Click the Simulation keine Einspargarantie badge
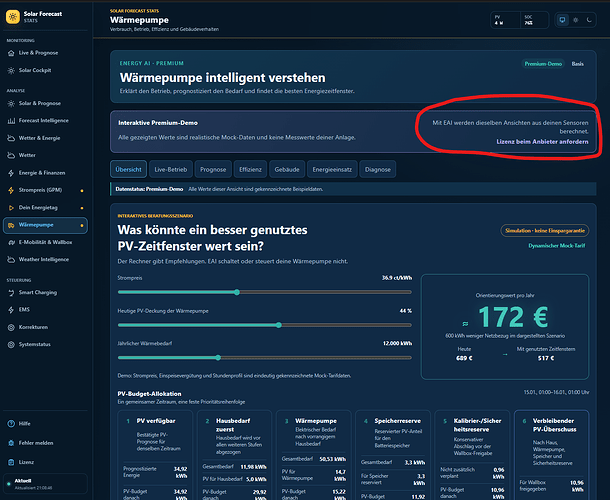Image resolution: width=610 pixels, height=500 pixels. (545, 231)
